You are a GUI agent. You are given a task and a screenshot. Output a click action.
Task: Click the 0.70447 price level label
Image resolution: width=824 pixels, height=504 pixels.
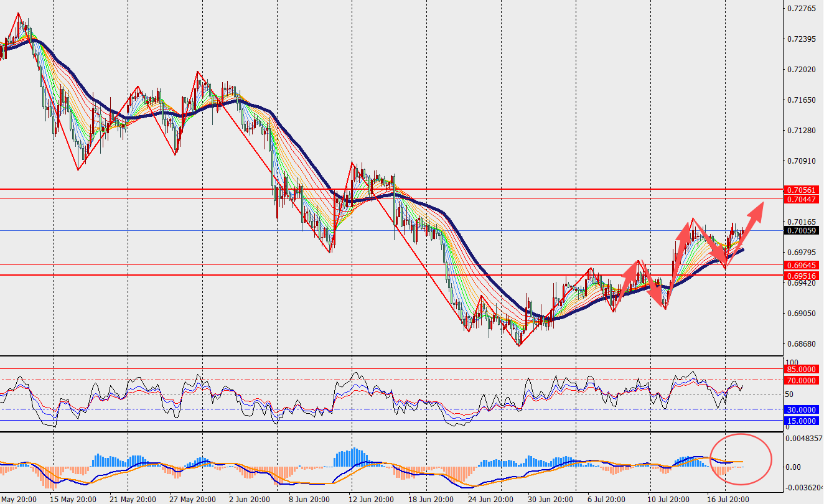pyautogui.click(x=802, y=199)
